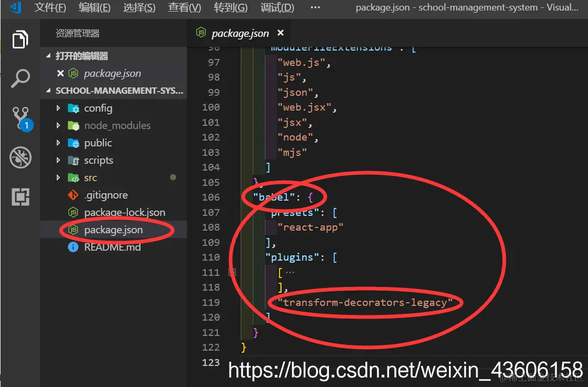Click the VS Code logo icon
588x387 pixels.
coord(15,7)
